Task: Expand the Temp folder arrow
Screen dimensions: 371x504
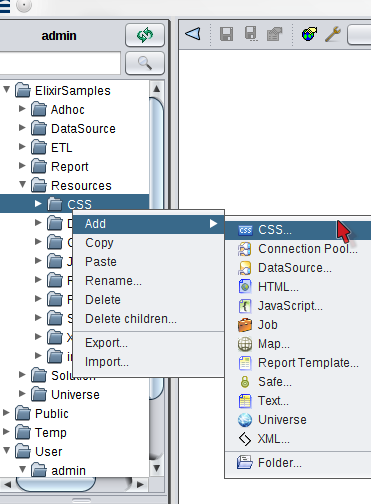Action: (x=6, y=432)
